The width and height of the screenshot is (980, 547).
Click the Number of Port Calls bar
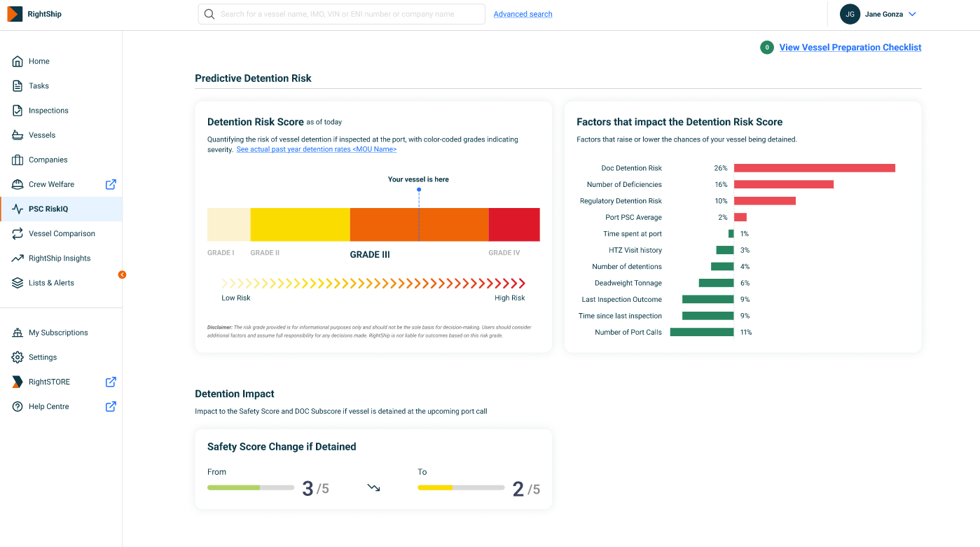point(702,332)
